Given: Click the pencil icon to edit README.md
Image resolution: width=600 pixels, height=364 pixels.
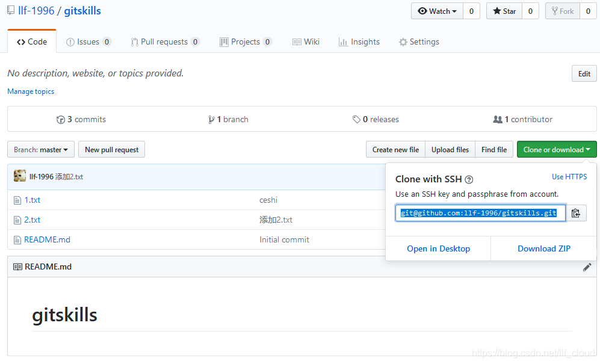Looking at the screenshot, I should [587, 267].
